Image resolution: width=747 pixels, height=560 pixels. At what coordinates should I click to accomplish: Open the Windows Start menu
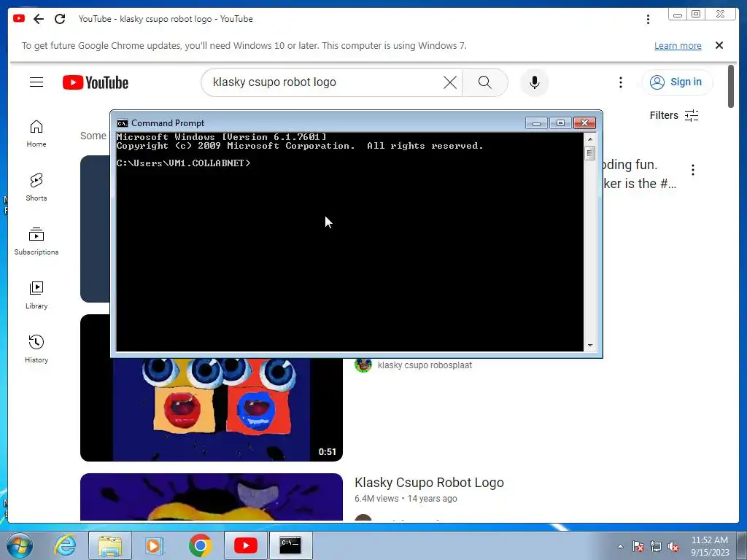20,545
